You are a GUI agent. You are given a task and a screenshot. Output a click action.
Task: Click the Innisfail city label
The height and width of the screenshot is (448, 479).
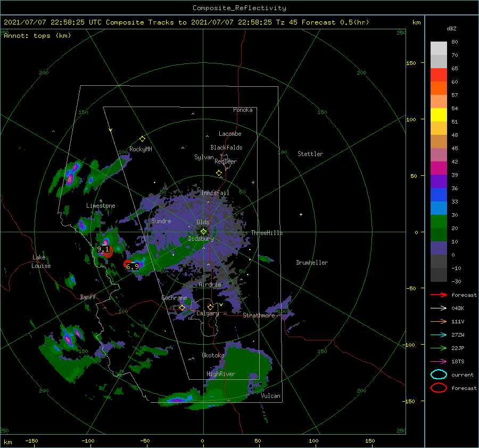tap(215, 193)
